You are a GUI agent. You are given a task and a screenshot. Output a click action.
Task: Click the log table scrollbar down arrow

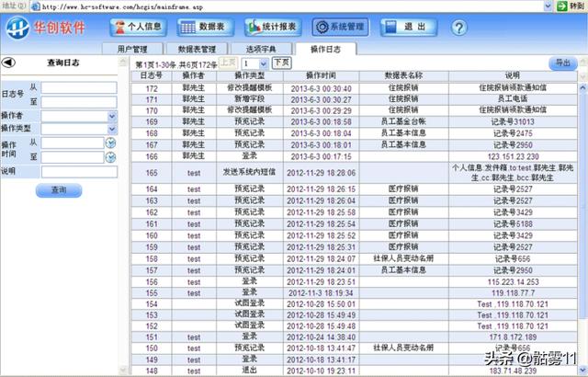(x=582, y=370)
